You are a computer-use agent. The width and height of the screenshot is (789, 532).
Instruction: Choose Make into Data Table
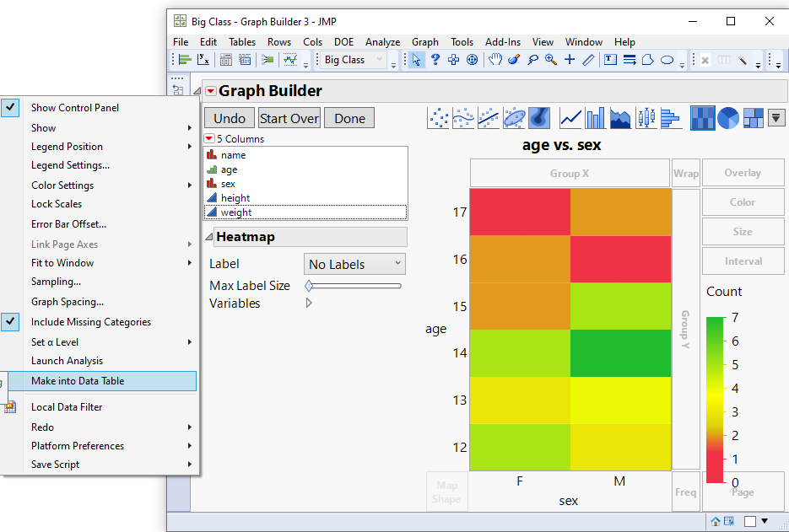click(x=103, y=380)
